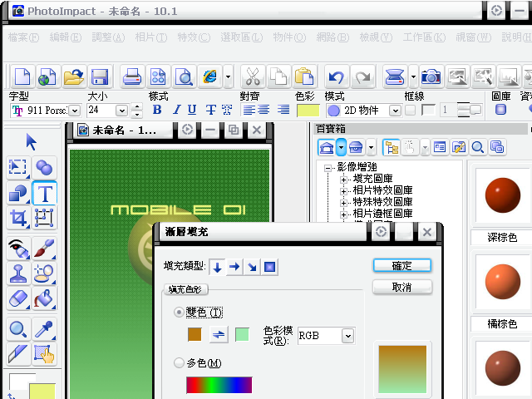Preview in Internet Explorer browser icon

(x=209, y=76)
